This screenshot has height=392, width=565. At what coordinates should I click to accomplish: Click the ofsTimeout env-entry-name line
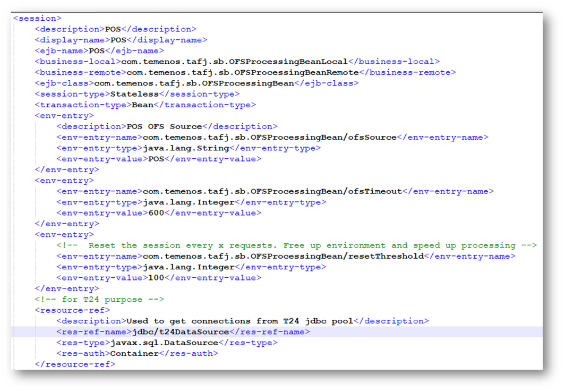click(x=271, y=191)
